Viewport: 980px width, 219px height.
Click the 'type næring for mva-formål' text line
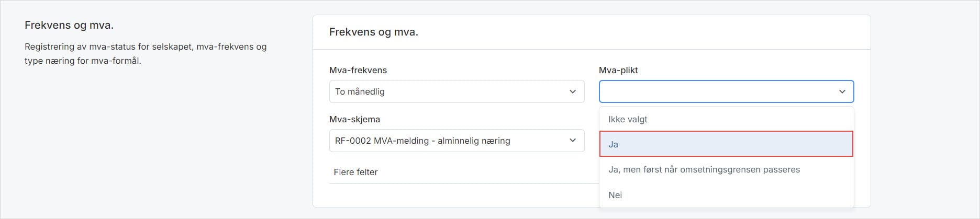(83, 61)
